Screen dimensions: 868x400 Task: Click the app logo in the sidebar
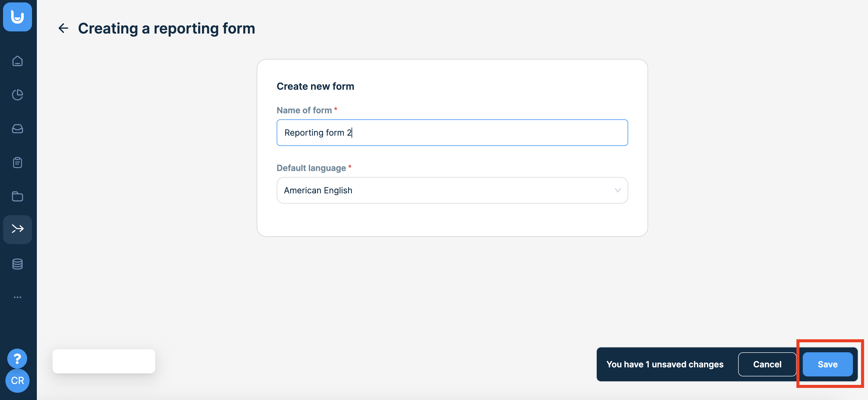click(18, 17)
